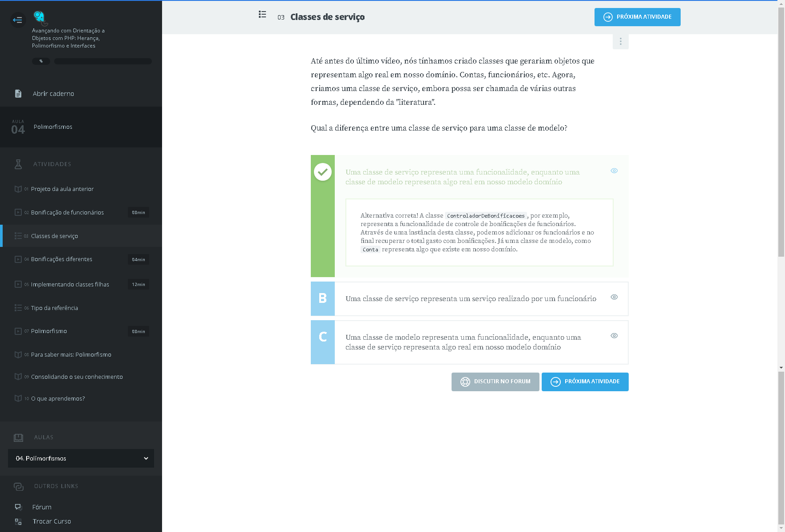Open activity Tipo da referência

[x=55, y=308]
